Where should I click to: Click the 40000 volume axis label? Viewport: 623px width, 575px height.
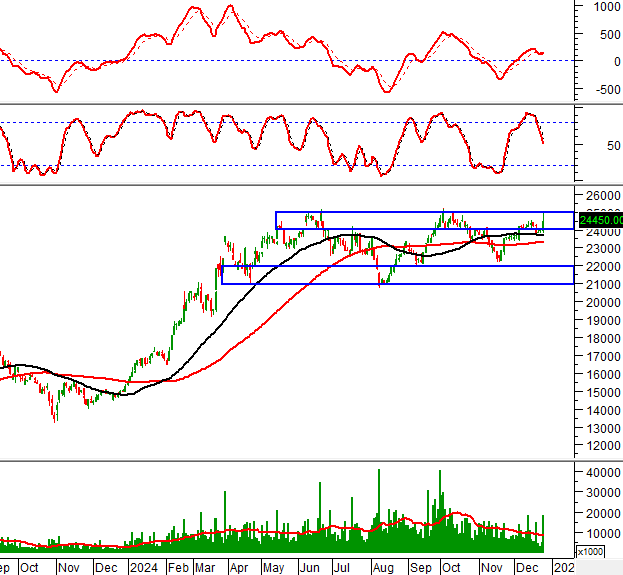603,472
